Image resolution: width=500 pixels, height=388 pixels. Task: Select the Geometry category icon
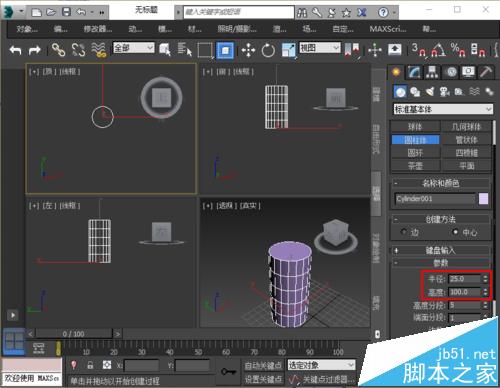400,92
